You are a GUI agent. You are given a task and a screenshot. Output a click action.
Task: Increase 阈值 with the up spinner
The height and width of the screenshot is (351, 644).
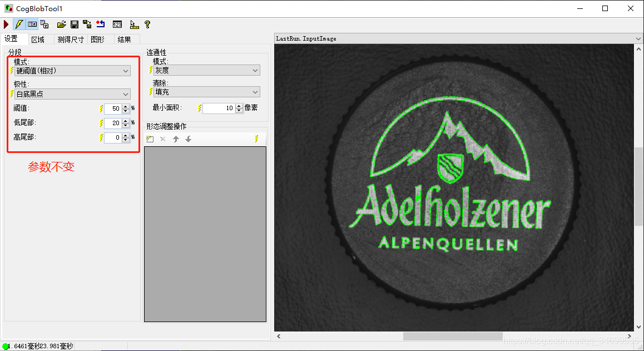pos(126,106)
